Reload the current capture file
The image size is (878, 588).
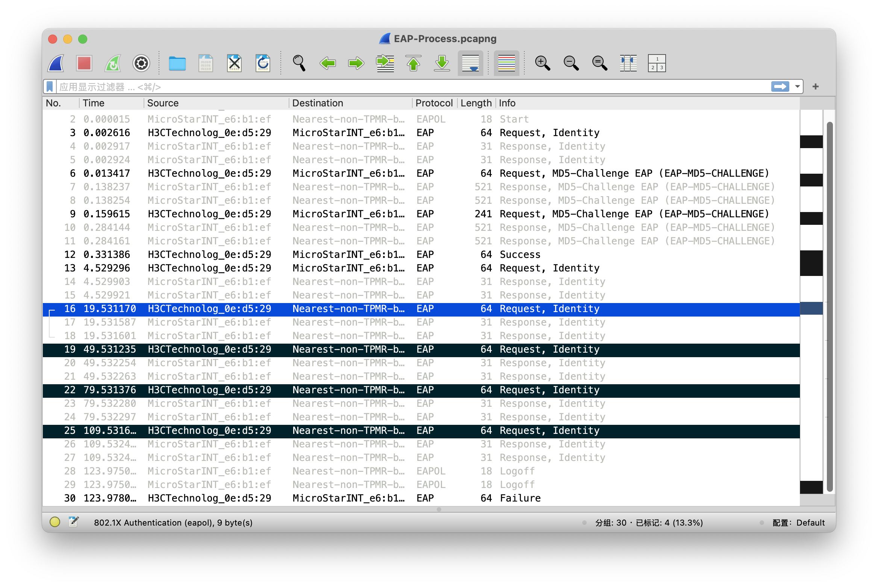click(263, 63)
